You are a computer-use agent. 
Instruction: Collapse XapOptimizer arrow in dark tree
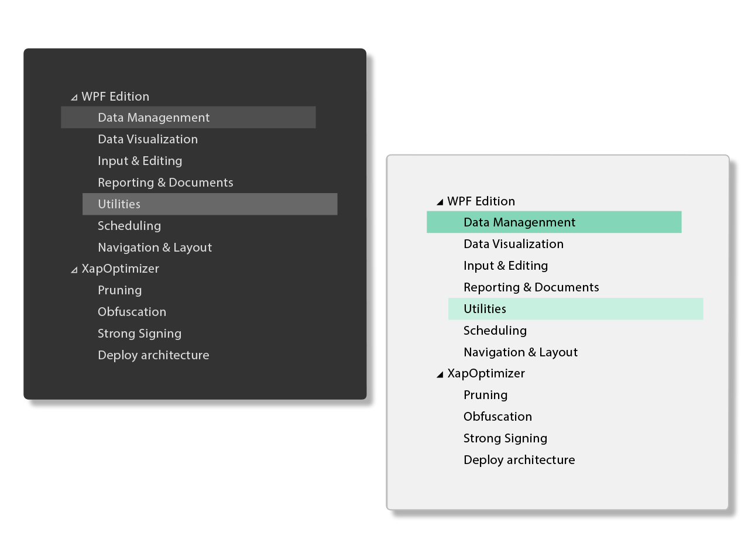coord(74,270)
